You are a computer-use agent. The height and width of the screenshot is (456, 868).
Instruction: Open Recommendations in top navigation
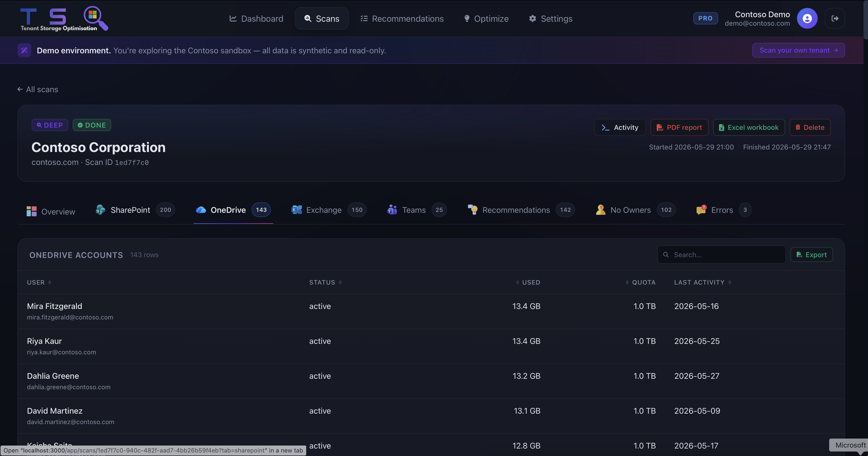click(x=402, y=18)
